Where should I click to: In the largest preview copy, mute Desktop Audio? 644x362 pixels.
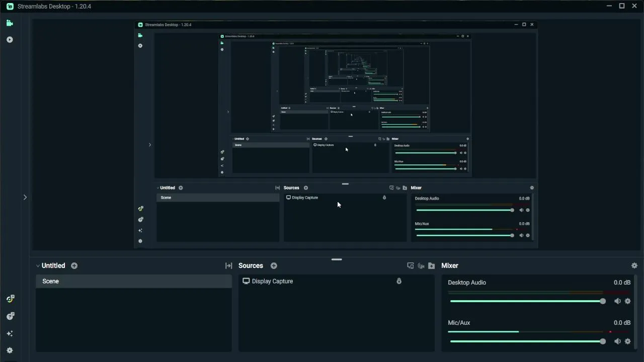click(x=521, y=210)
